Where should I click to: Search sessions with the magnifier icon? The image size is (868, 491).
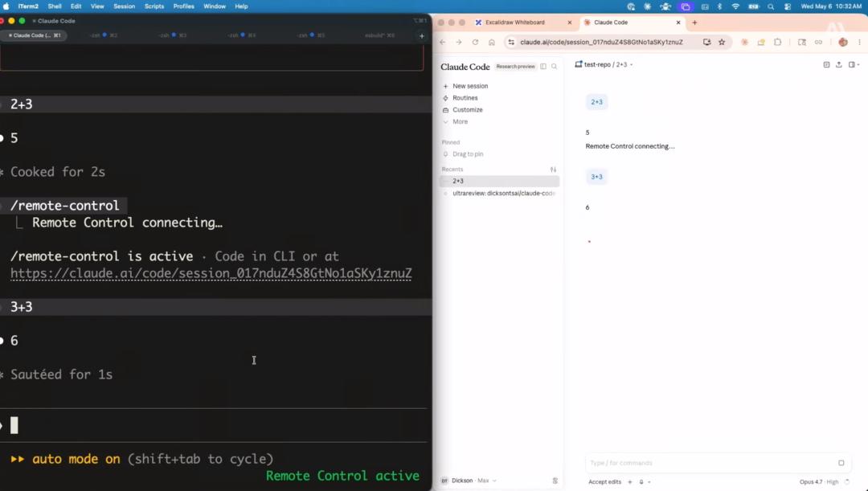[554, 67]
